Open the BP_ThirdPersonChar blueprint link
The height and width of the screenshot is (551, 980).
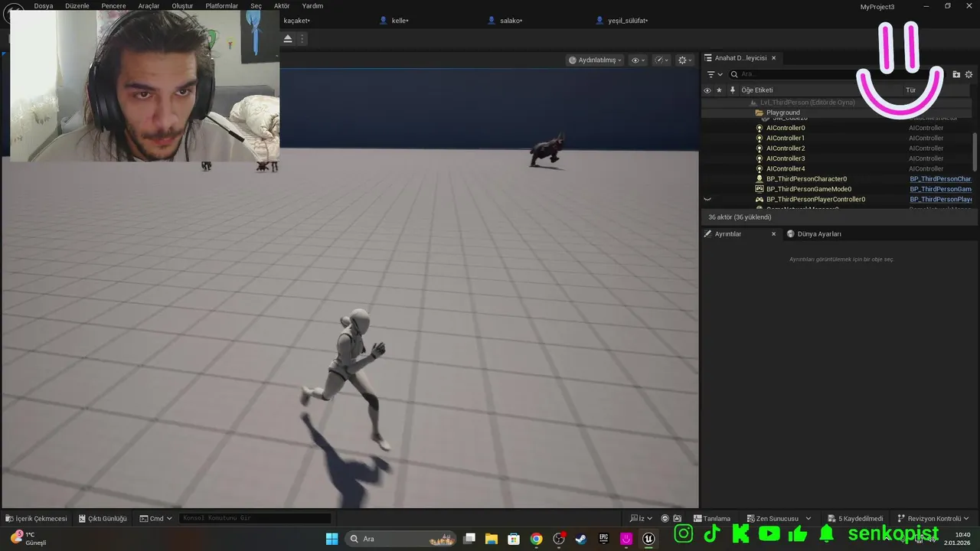pos(940,179)
